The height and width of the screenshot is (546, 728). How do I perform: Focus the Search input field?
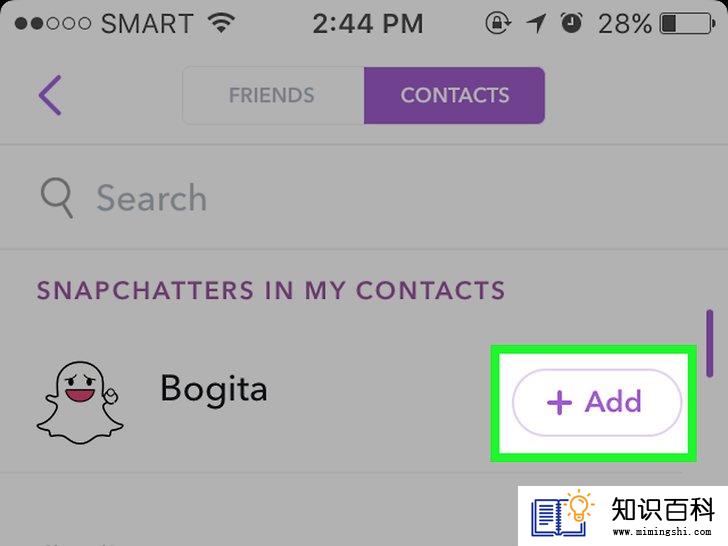pos(364,198)
